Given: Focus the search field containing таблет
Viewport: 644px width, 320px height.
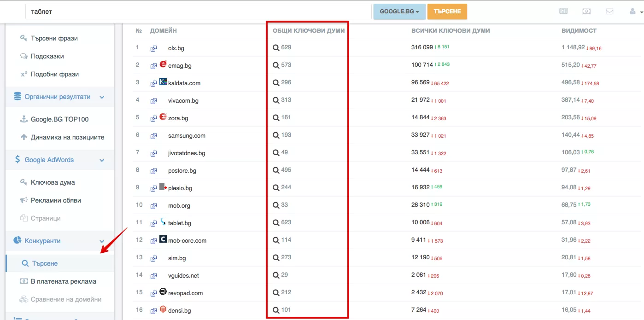Looking at the screenshot, I should click(198, 12).
